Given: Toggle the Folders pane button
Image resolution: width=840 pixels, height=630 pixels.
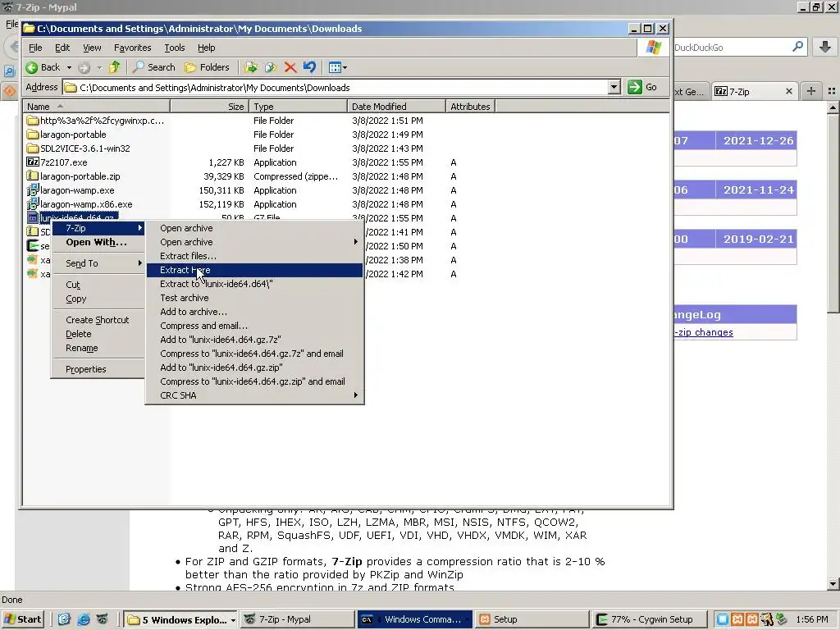Looking at the screenshot, I should [207, 67].
